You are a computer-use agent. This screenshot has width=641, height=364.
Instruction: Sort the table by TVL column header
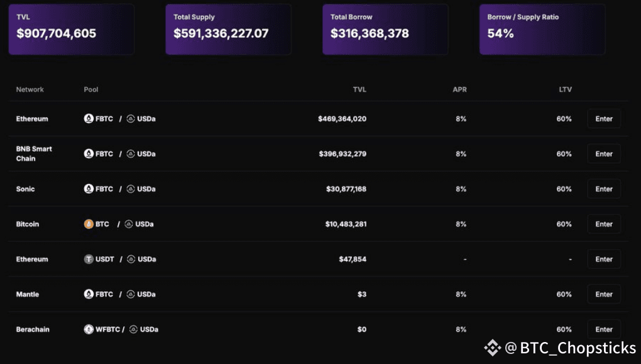359,90
